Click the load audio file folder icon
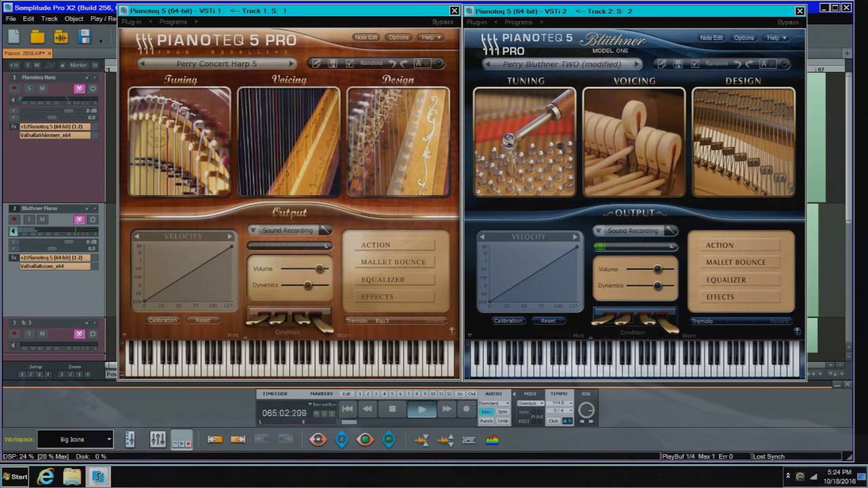 [60, 36]
